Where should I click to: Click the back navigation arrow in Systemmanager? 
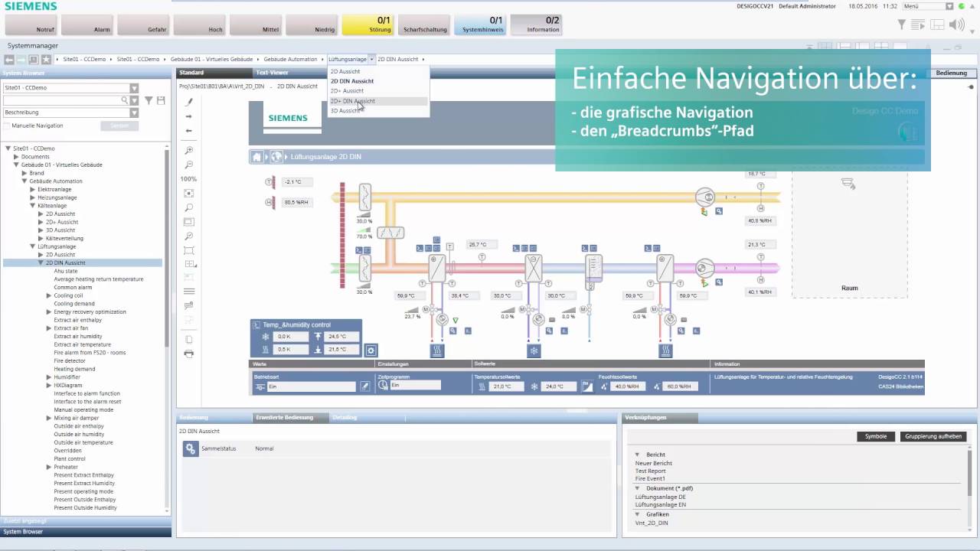point(9,59)
